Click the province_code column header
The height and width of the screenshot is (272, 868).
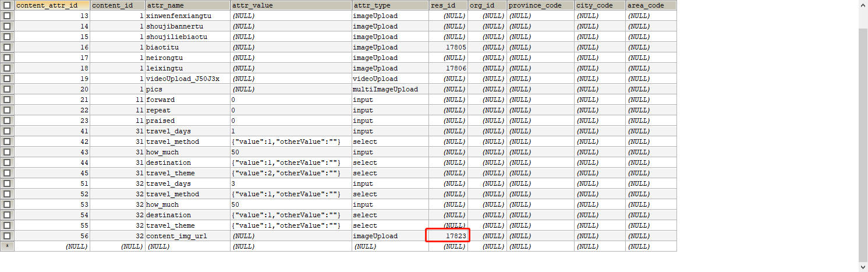tap(541, 5)
